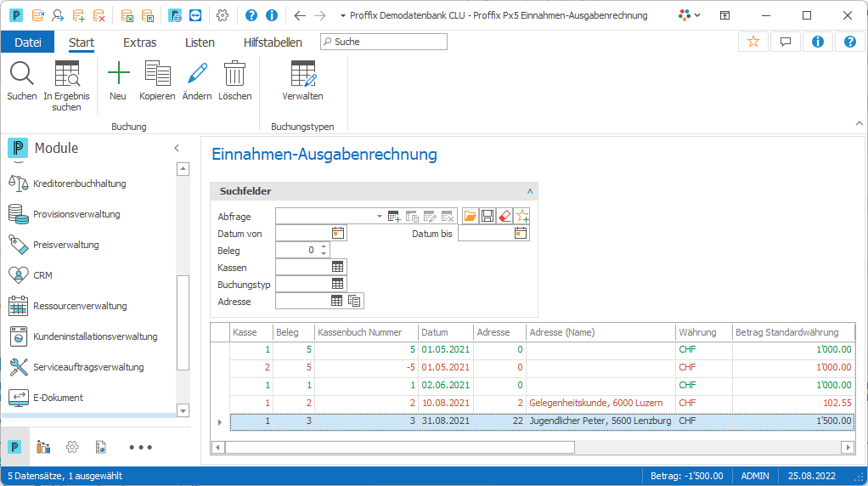Click the Suche search field
The image size is (868, 486).
point(384,42)
